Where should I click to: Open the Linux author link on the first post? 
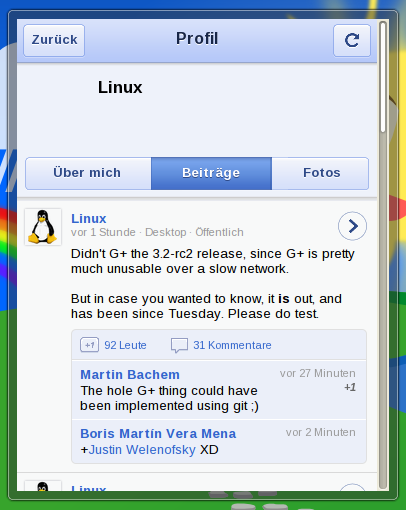click(89, 218)
